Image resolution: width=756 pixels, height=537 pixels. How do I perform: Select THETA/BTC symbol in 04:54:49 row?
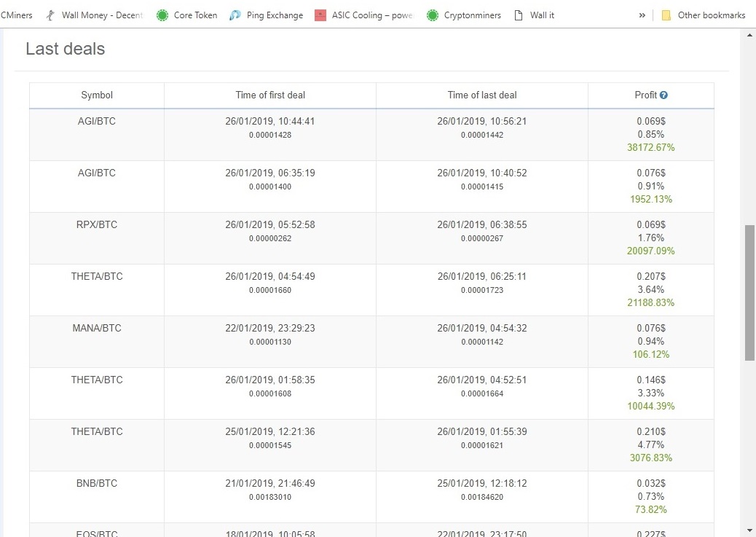point(97,276)
